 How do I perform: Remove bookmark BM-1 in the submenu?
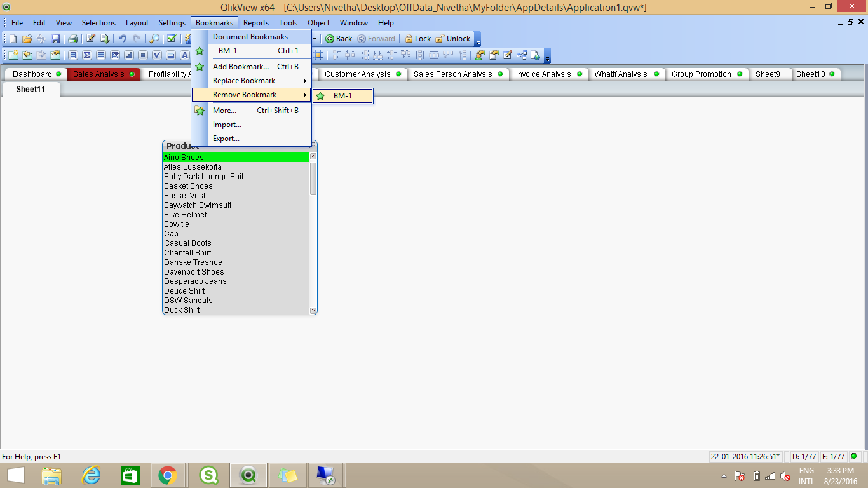point(342,96)
